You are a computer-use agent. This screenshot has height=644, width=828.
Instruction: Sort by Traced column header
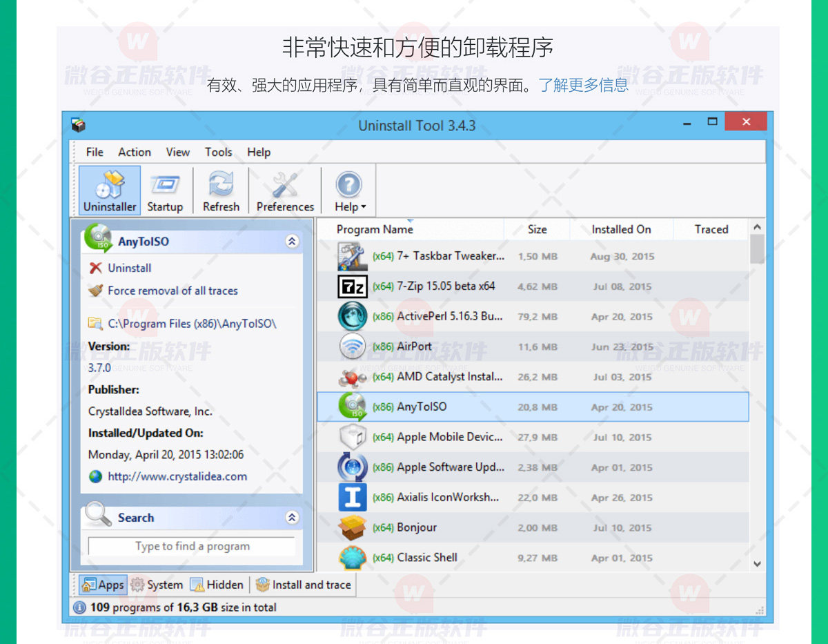(x=711, y=230)
